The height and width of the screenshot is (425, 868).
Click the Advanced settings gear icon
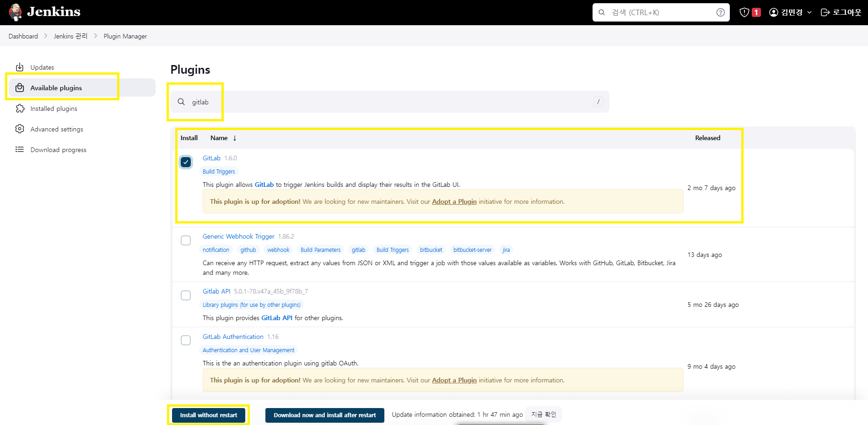tap(20, 129)
